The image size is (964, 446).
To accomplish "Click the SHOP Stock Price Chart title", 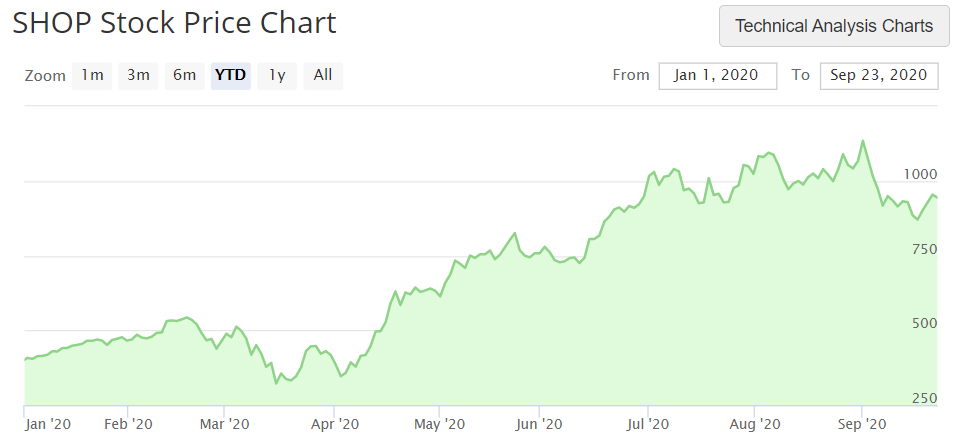I will click(175, 23).
